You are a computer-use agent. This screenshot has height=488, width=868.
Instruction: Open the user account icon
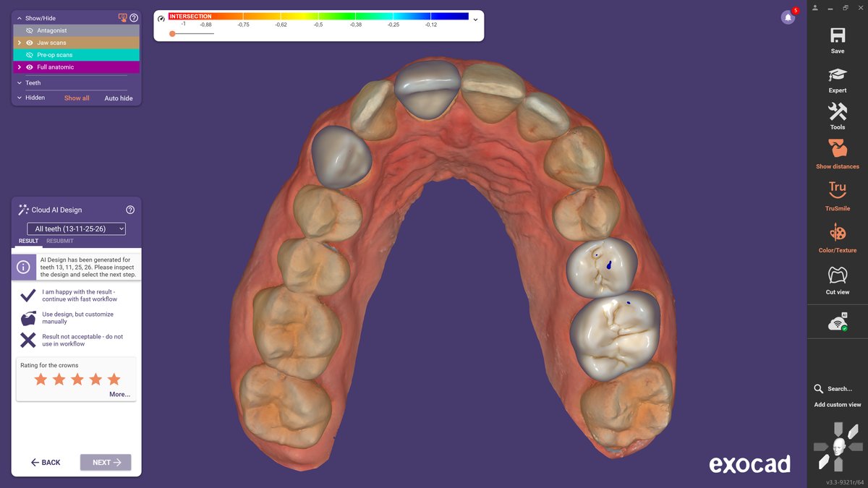click(815, 7)
